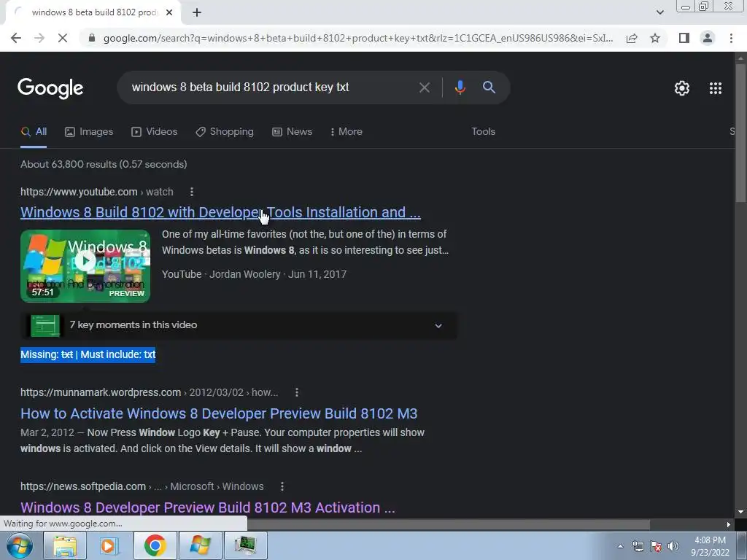Switch to the News tab
The width and height of the screenshot is (747, 560).
click(x=292, y=132)
